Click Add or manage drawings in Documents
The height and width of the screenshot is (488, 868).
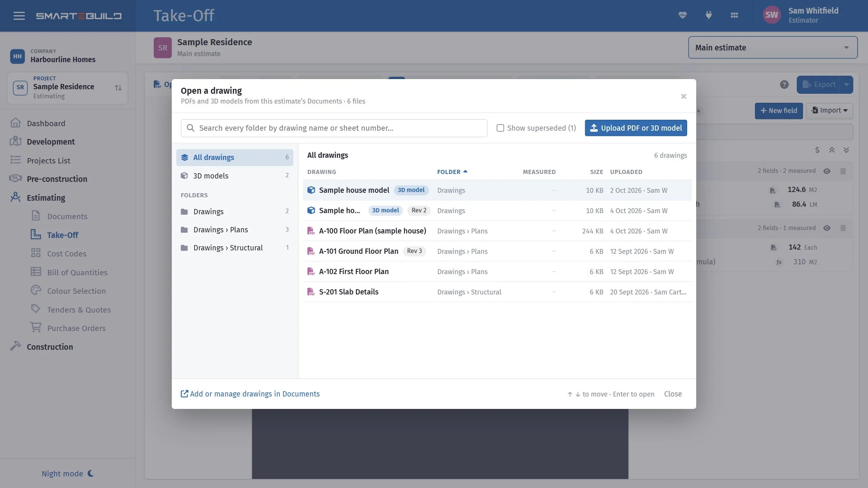(250, 394)
